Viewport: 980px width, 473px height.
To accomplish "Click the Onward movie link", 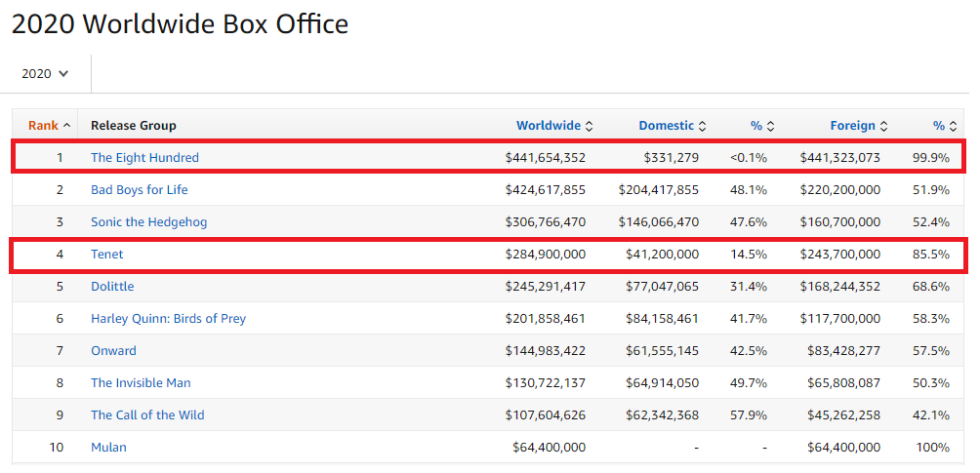I will click(113, 351).
